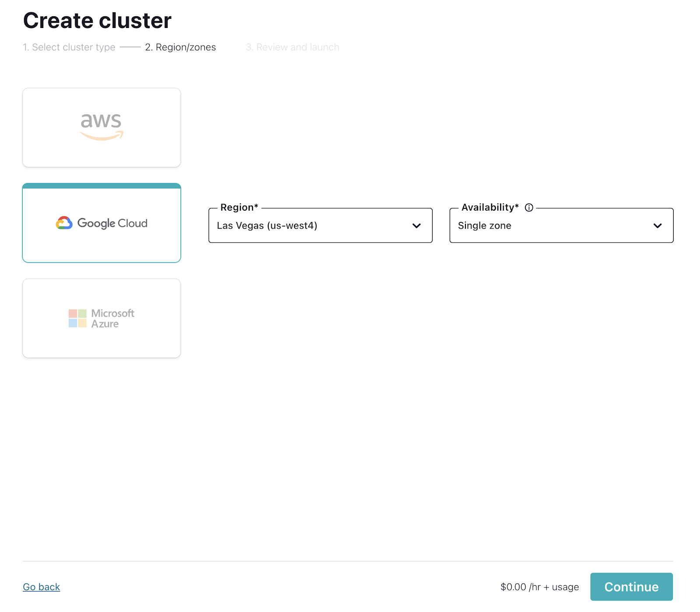Go to step 1 Select cluster type
The height and width of the screenshot is (612, 700).
[x=69, y=47]
